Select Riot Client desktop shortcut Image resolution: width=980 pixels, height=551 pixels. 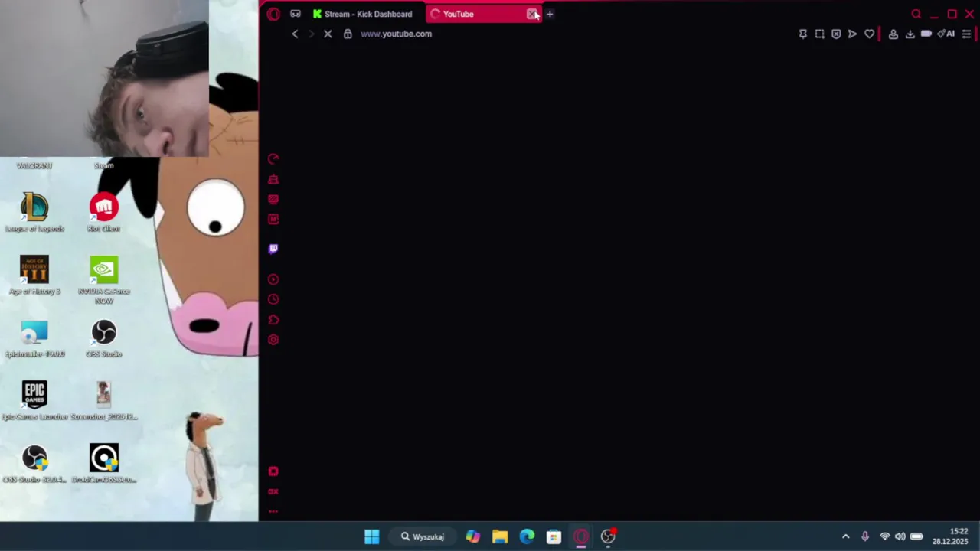(x=103, y=213)
